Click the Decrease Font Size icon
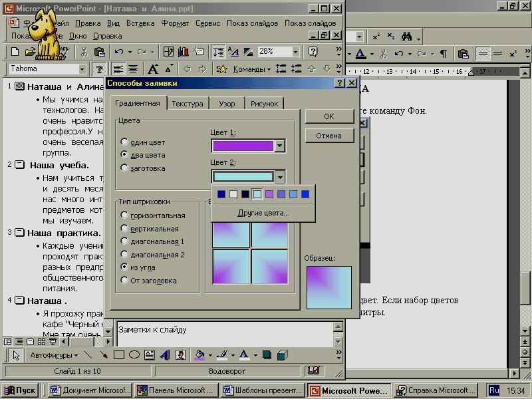Image resolution: width=532 pixels, height=399 pixels. [x=169, y=69]
